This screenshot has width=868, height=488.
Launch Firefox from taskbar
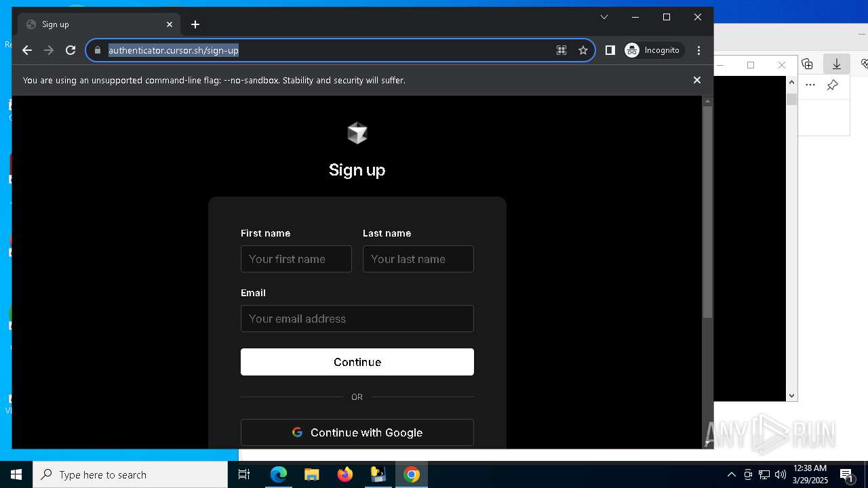[345, 474]
